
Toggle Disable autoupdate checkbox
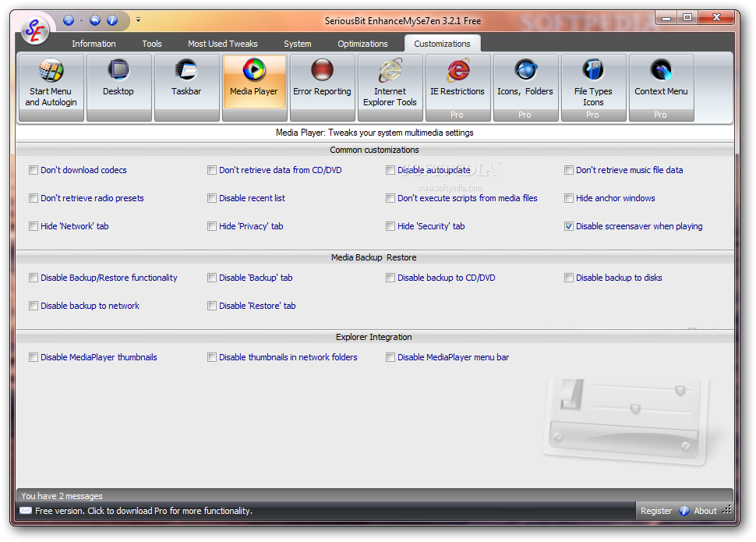pos(390,170)
